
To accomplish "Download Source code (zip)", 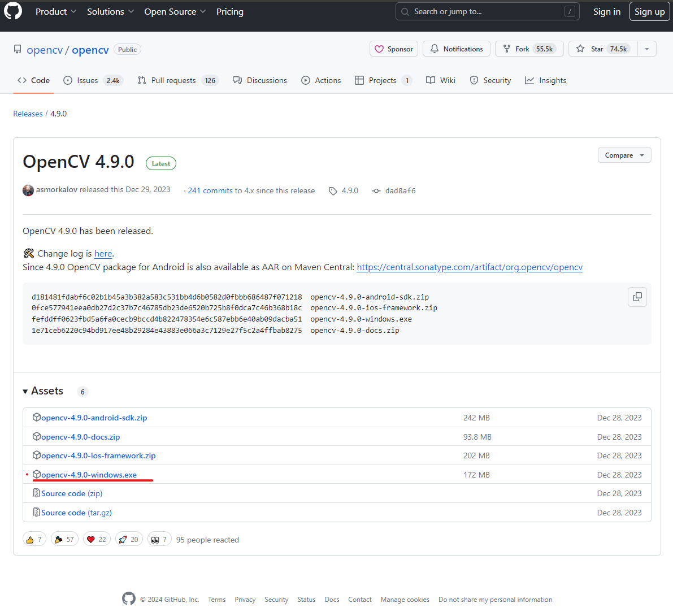I will (72, 494).
